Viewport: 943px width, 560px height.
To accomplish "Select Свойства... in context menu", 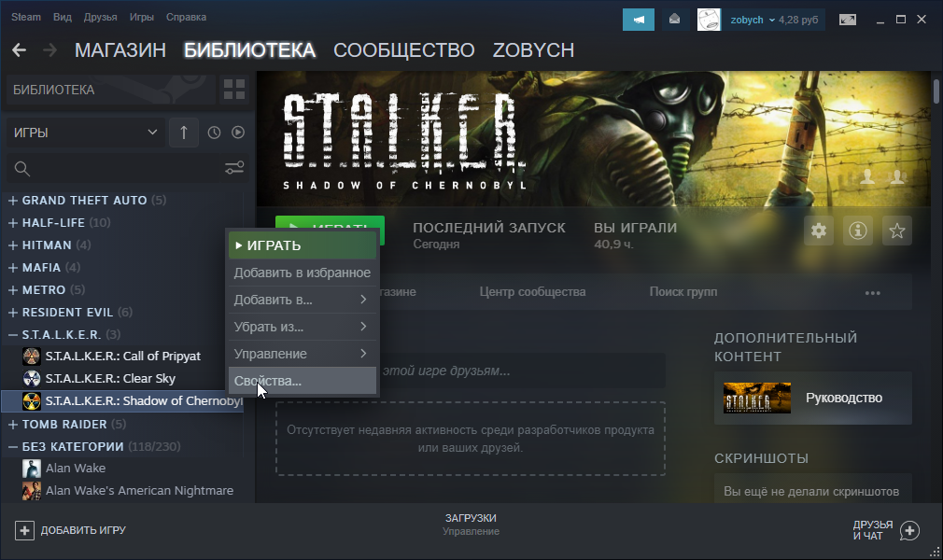I will 303,381.
